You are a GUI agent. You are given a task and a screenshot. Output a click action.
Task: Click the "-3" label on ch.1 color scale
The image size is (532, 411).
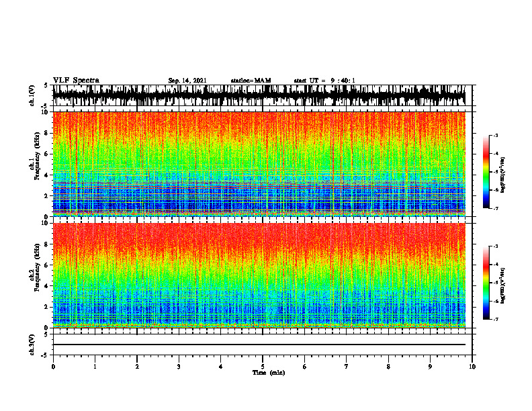pos(496,135)
